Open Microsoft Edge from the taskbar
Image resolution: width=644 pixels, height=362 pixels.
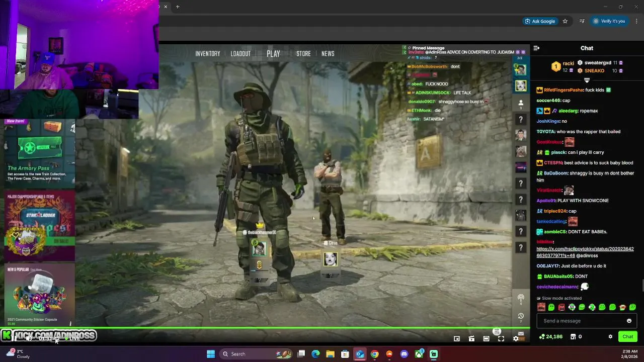pos(315,354)
